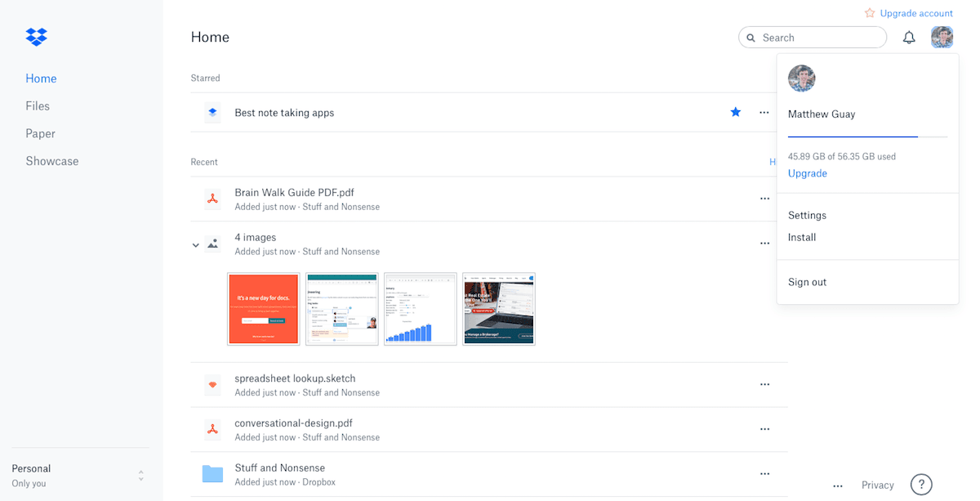Click the Stuff and Nonsense folder icon
Screen dimensions: 980x501
(212, 474)
